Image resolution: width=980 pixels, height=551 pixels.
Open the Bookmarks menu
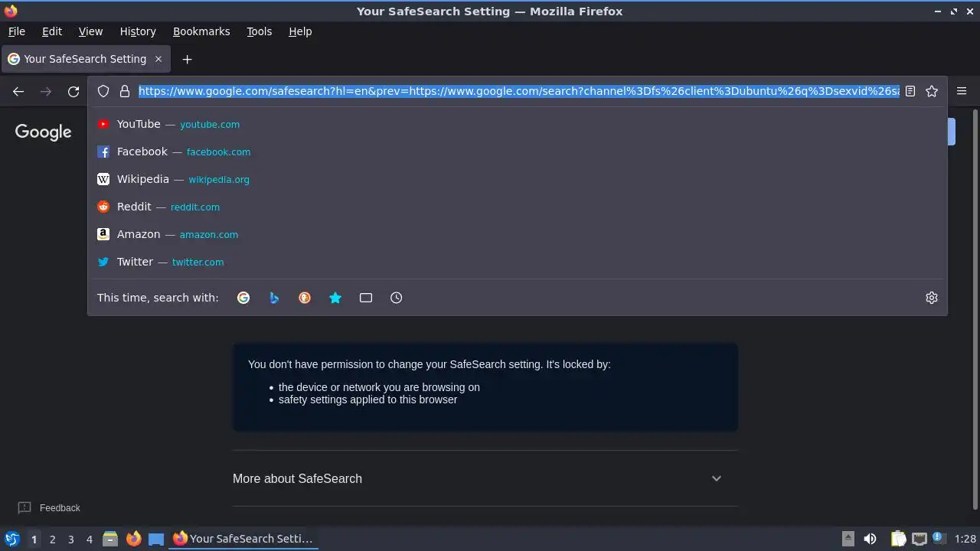click(201, 31)
